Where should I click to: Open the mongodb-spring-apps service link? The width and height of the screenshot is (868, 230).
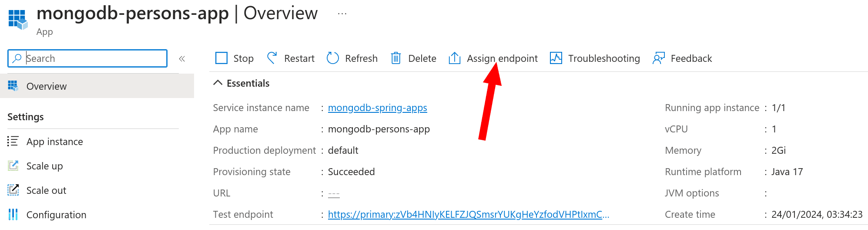[x=377, y=108]
